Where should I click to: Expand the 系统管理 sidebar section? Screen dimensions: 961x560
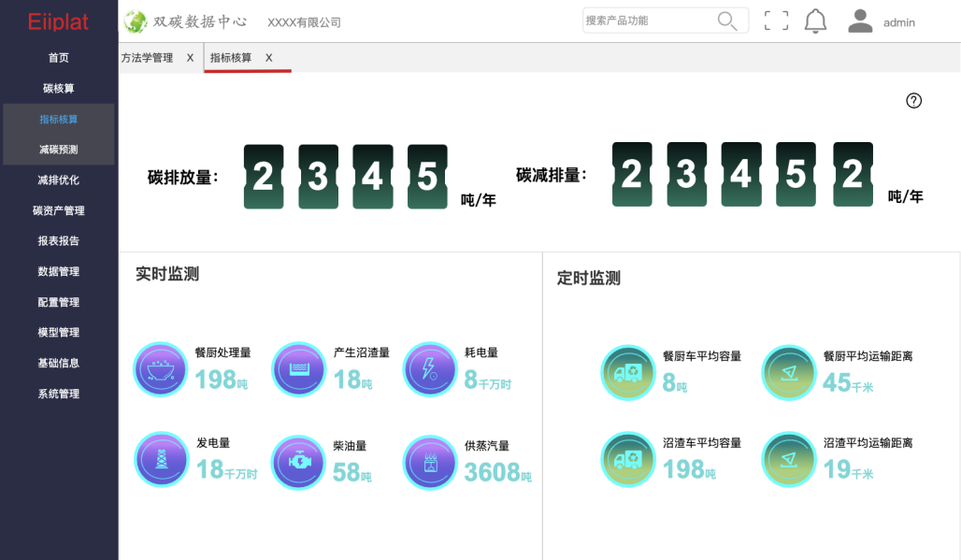pyautogui.click(x=59, y=394)
